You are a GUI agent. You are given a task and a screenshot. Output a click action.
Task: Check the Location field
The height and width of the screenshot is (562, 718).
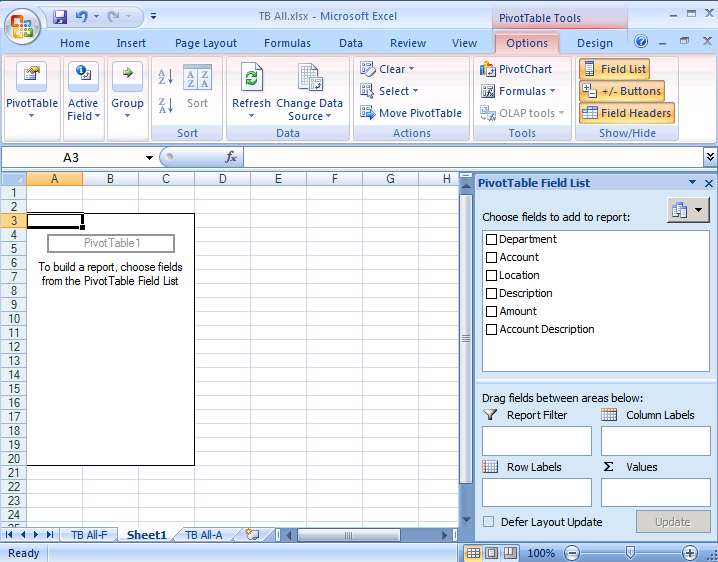pyautogui.click(x=491, y=275)
